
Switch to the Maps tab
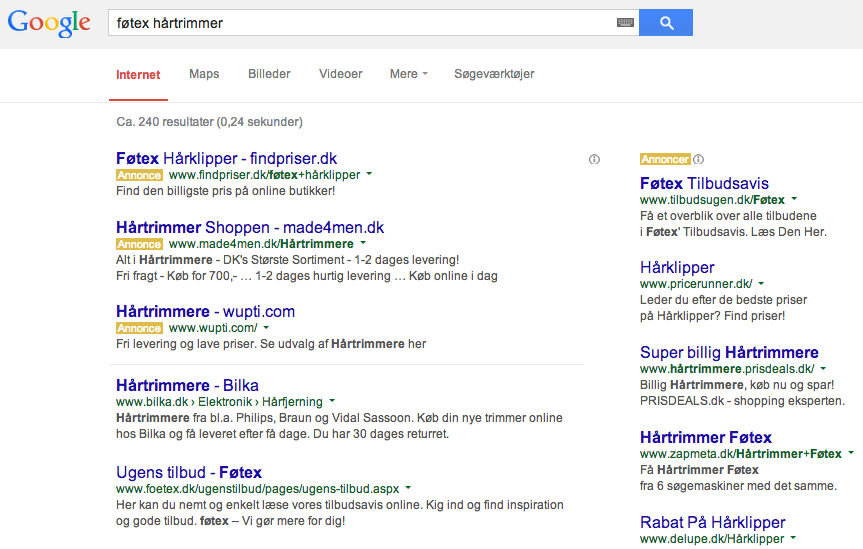(204, 74)
